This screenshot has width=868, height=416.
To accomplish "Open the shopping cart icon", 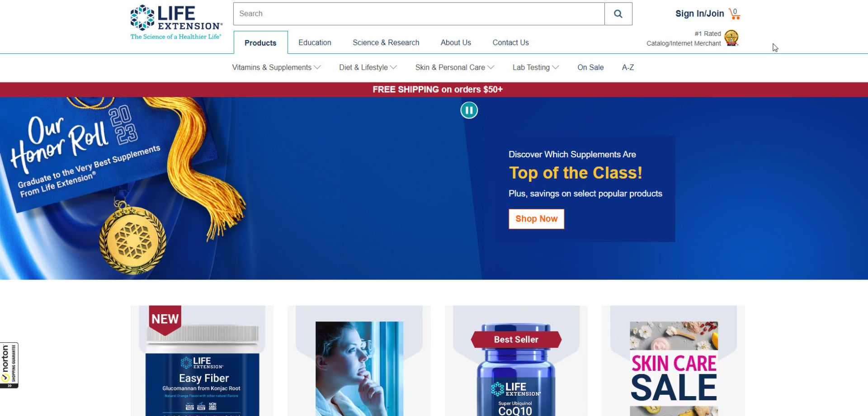I will [x=735, y=14].
